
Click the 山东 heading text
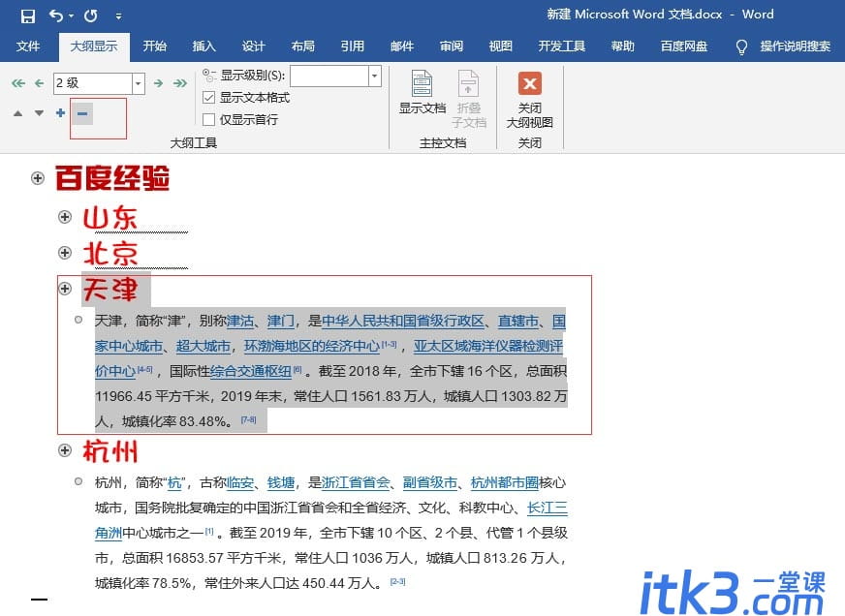pos(110,218)
